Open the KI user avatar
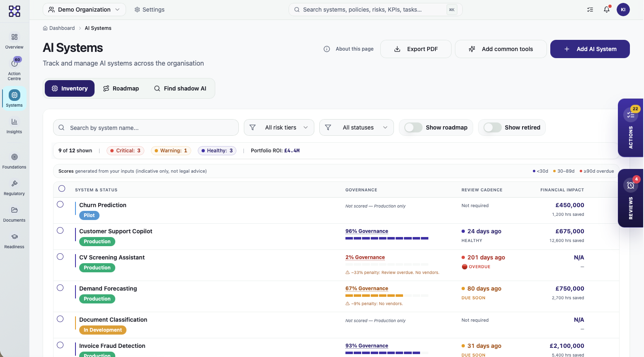Viewport: 644px width, 357px height. (x=623, y=10)
